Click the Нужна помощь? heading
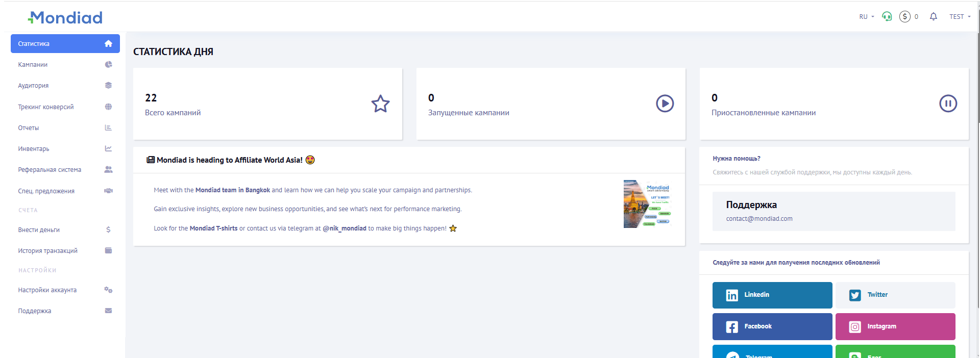 pyautogui.click(x=737, y=159)
